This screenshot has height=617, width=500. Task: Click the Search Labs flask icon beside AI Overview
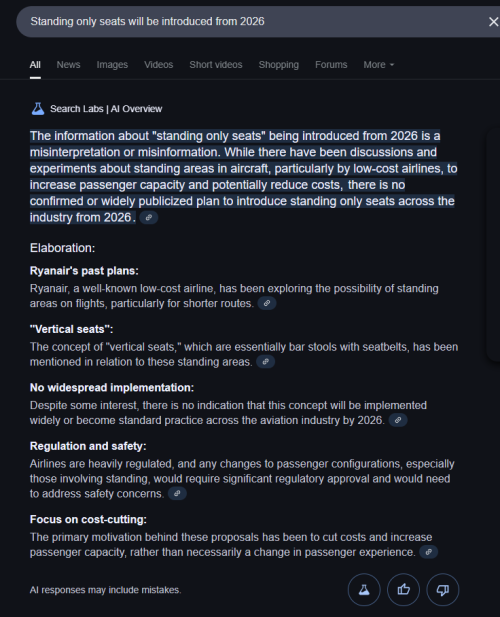tap(38, 109)
